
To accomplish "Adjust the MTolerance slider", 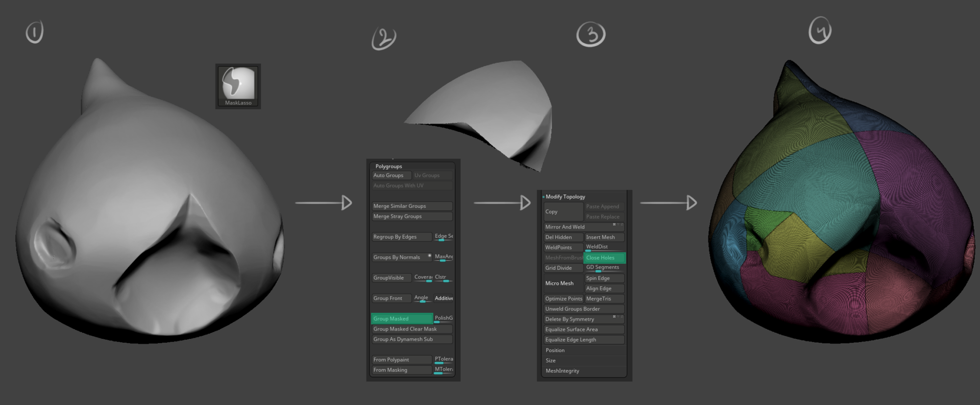I will 443,370.
